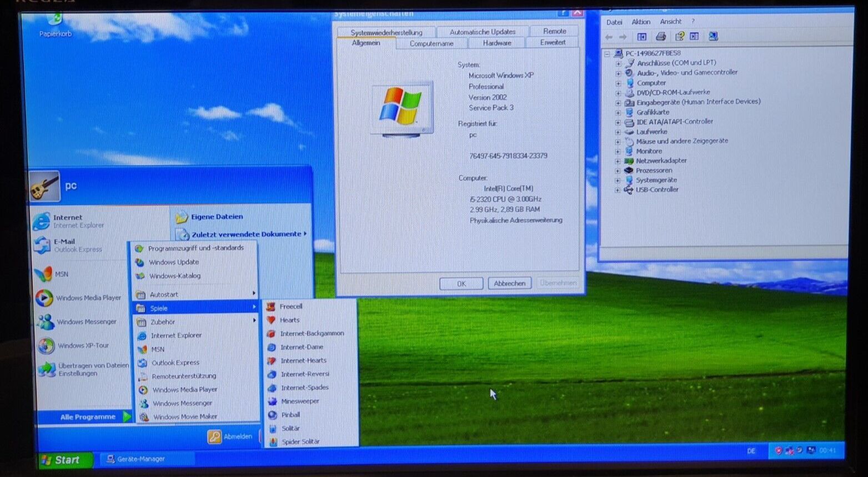Open Windows Movie Maker from programs list
Viewport: 868px width, 477px height.
click(x=185, y=416)
